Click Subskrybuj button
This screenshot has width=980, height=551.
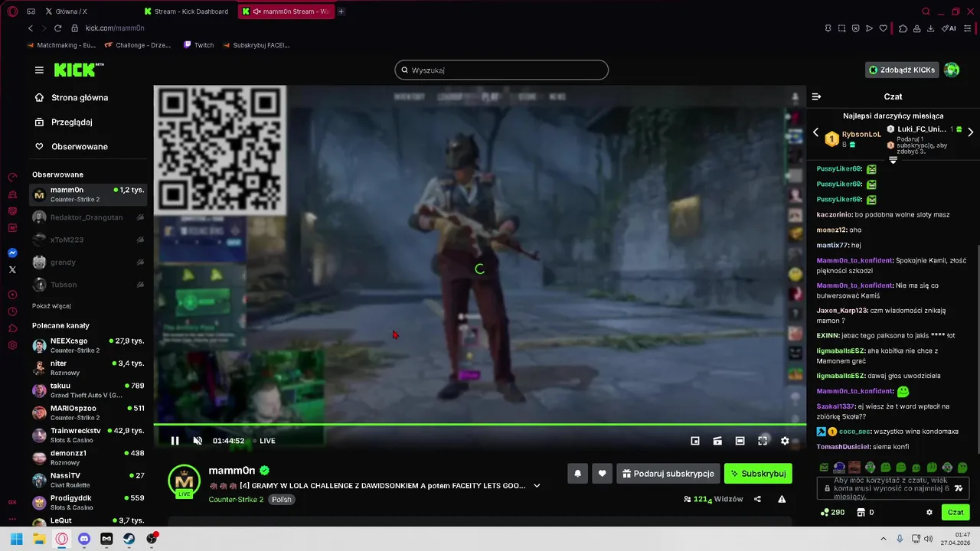758,474
